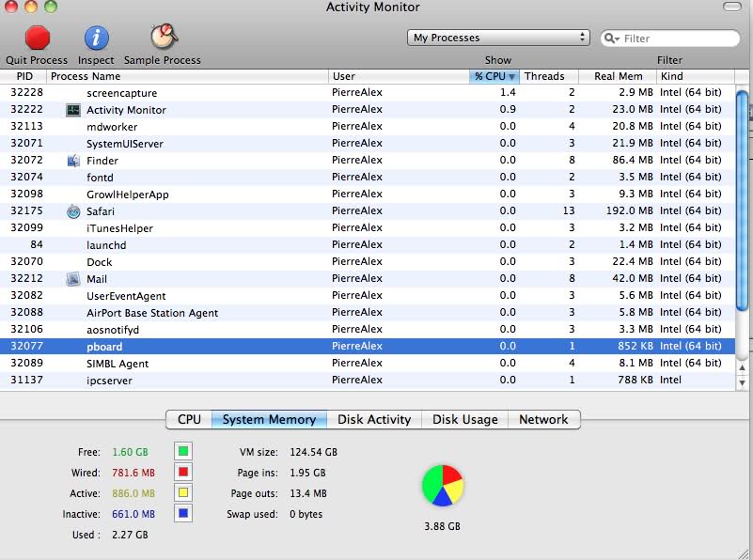Select the iTunesHelper process row

click(368, 228)
